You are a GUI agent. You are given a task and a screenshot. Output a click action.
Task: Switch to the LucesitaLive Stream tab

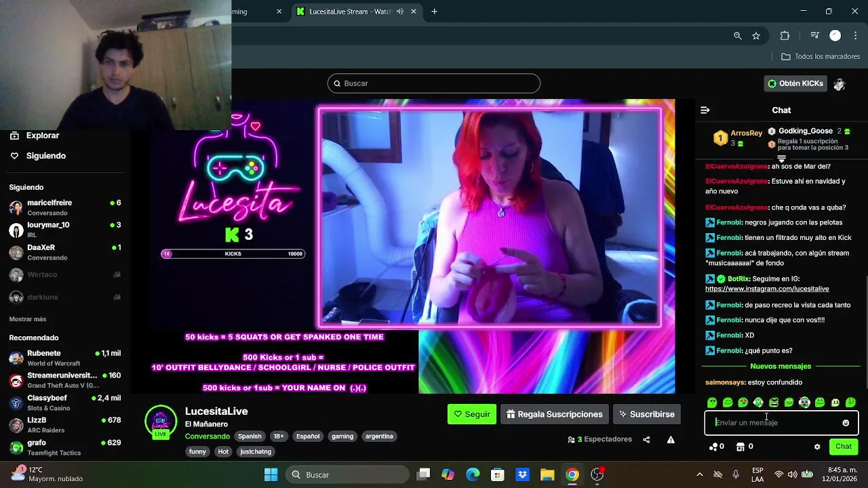(349, 12)
